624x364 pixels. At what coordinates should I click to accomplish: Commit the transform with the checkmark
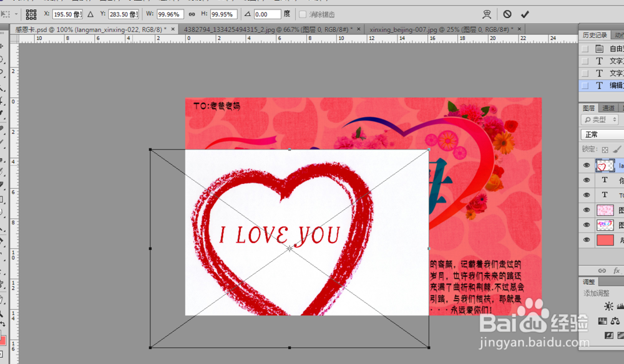(525, 14)
